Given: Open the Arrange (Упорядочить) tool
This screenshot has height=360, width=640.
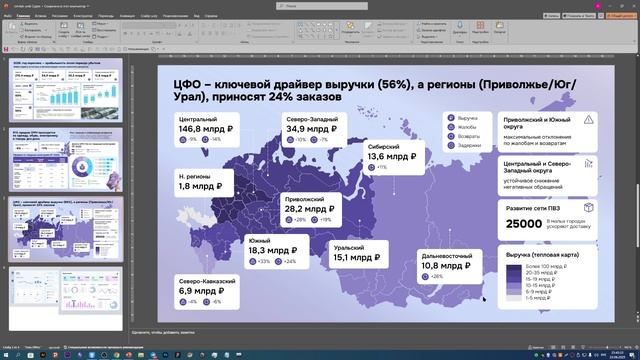Looking at the screenshot, I should coord(350,29).
